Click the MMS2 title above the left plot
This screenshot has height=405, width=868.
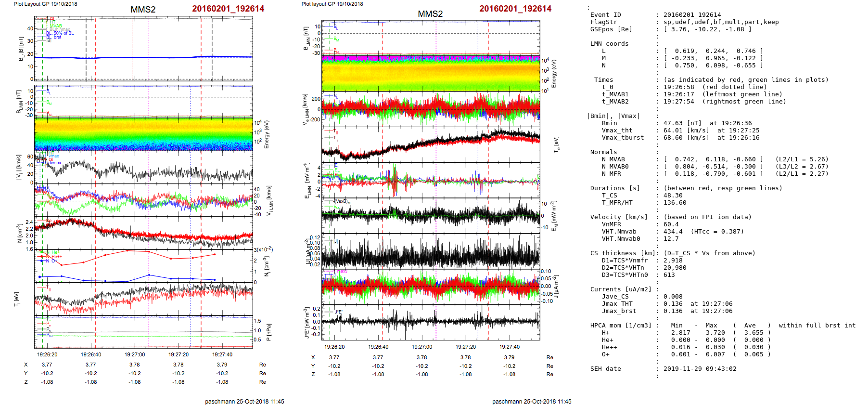tap(143, 10)
